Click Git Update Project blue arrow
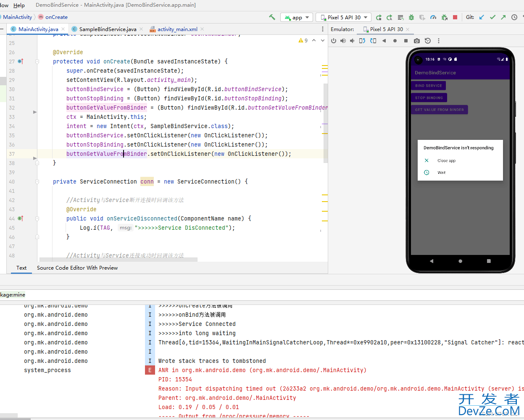The width and height of the screenshot is (524, 420). (482, 17)
